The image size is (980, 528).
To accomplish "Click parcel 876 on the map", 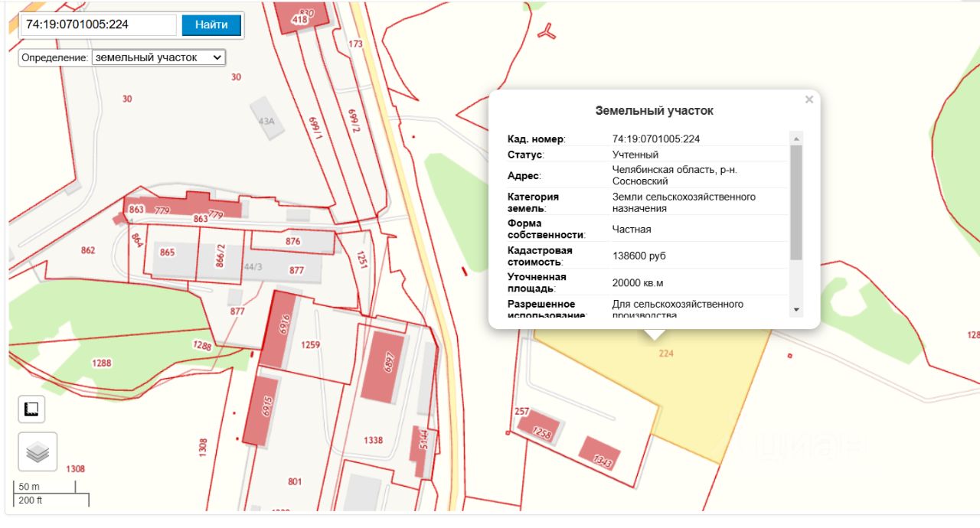I will [293, 241].
